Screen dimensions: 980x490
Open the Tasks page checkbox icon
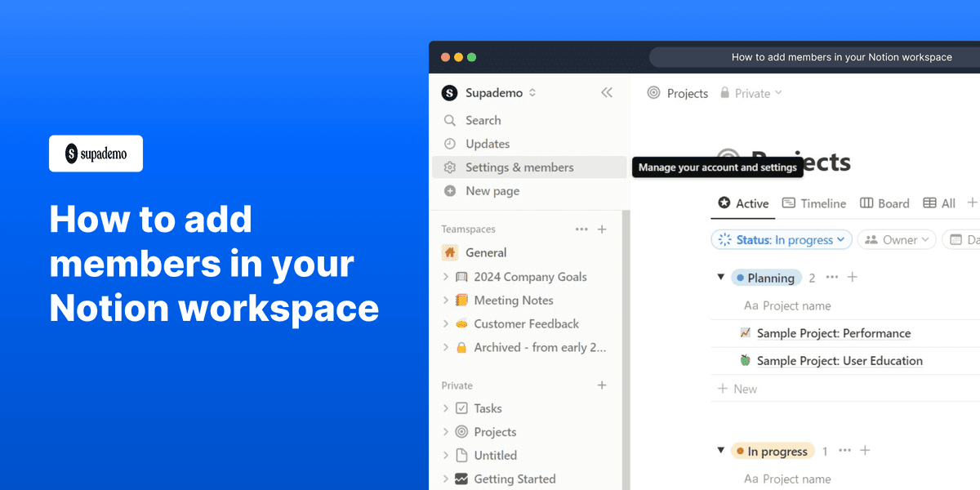464,408
